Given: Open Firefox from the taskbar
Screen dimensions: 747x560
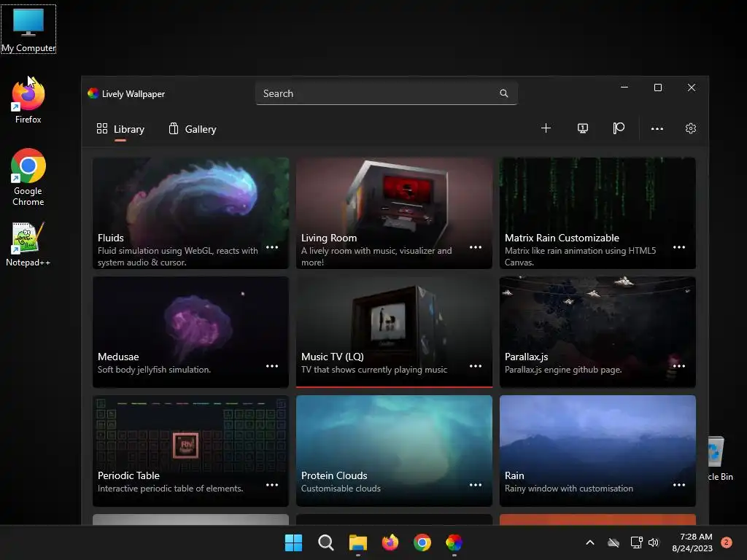Looking at the screenshot, I should (x=390, y=542).
